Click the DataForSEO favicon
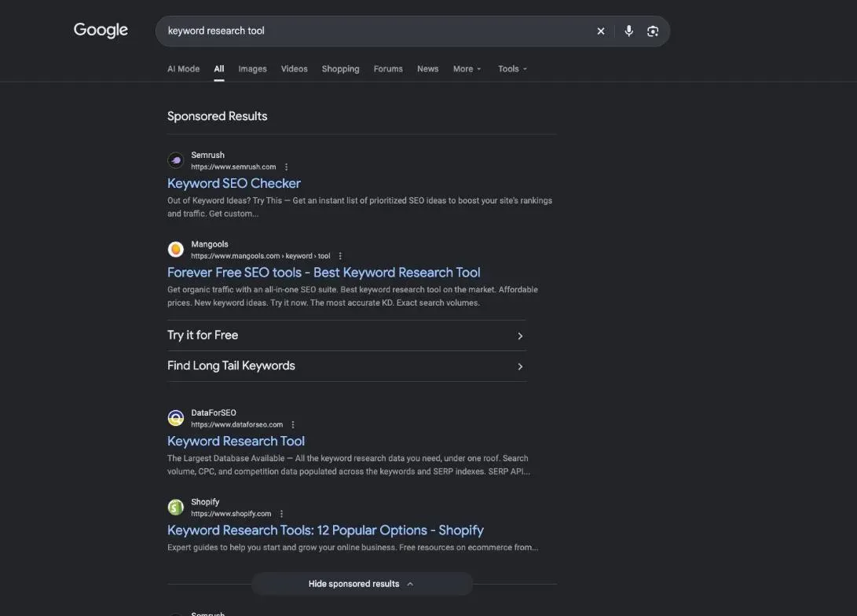The height and width of the screenshot is (616, 857). (x=175, y=418)
